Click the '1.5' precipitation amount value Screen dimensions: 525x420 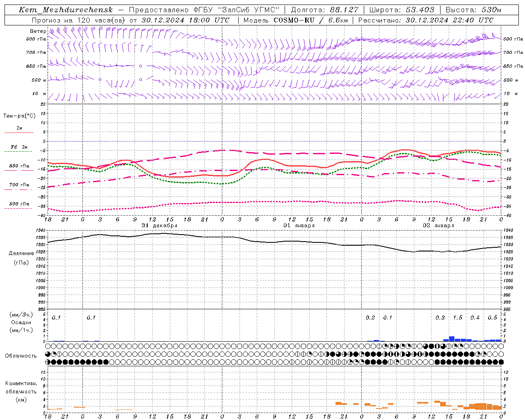(x=457, y=318)
